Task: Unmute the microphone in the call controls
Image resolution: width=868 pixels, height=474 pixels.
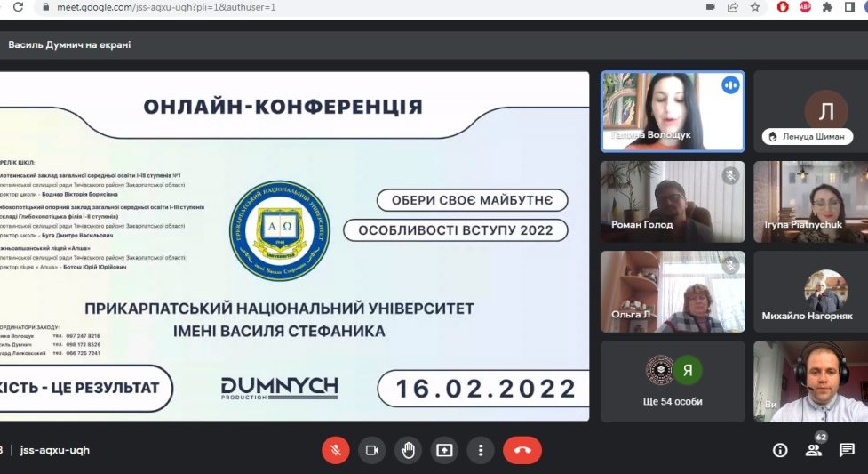Action: pyautogui.click(x=335, y=450)
